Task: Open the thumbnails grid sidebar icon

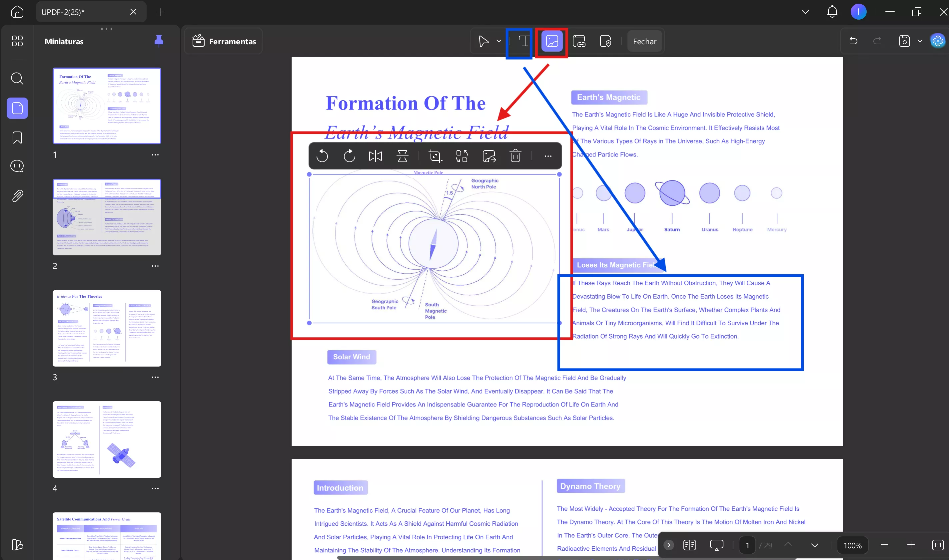Action: [17, 41]
